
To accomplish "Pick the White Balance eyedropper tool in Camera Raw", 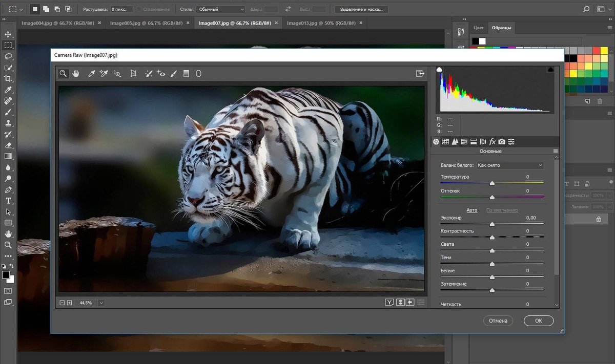I will point(92,74).
